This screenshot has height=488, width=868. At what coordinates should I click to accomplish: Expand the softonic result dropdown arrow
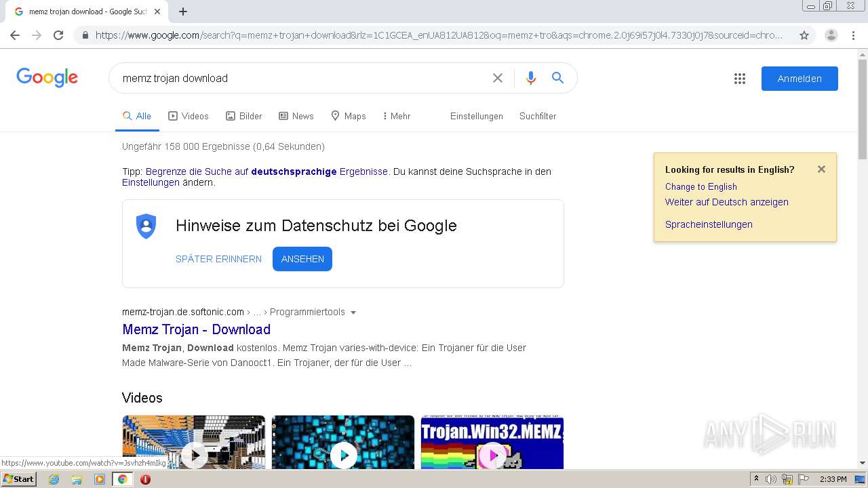[353, 312]
